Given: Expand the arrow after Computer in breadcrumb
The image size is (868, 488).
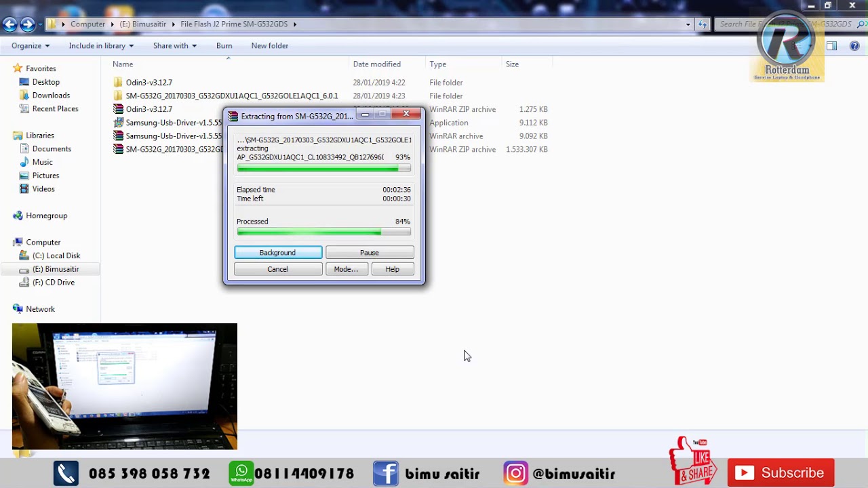Looking at the screenshot, I should click(113, 24).
